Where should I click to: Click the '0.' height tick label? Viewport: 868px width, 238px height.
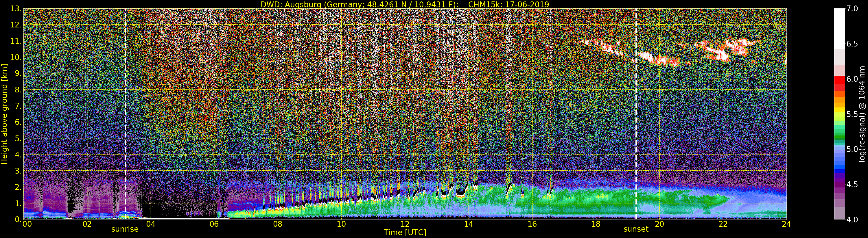click(18, 219)
